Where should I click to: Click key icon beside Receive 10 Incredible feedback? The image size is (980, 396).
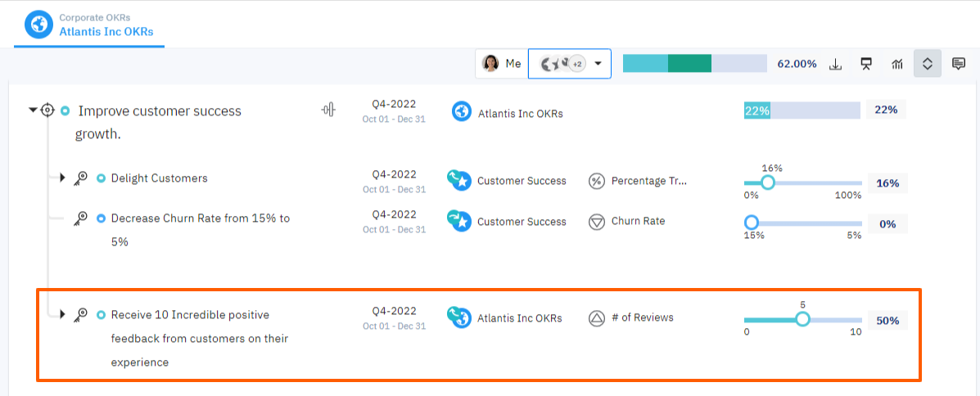tap(80, 314)
